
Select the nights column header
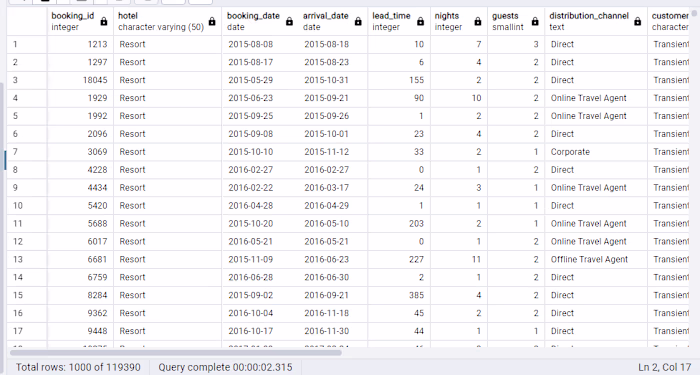coord(458,21)
